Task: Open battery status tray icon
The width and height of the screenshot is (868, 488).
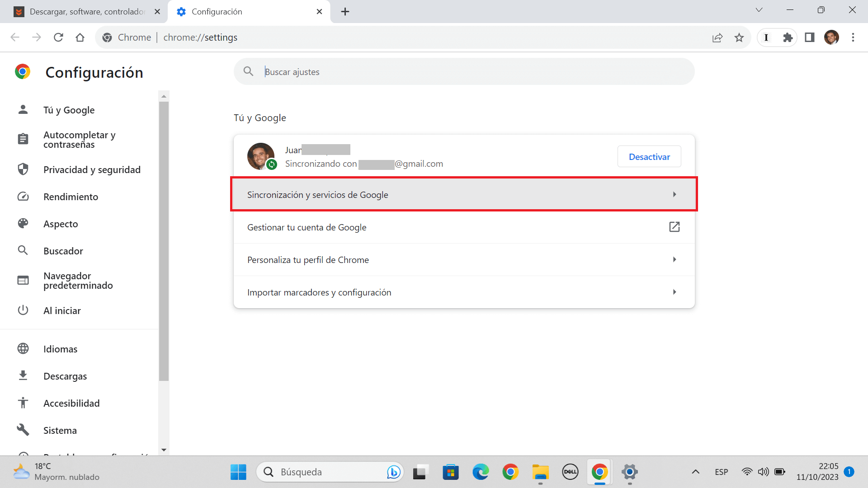Action: click(780, 472)
